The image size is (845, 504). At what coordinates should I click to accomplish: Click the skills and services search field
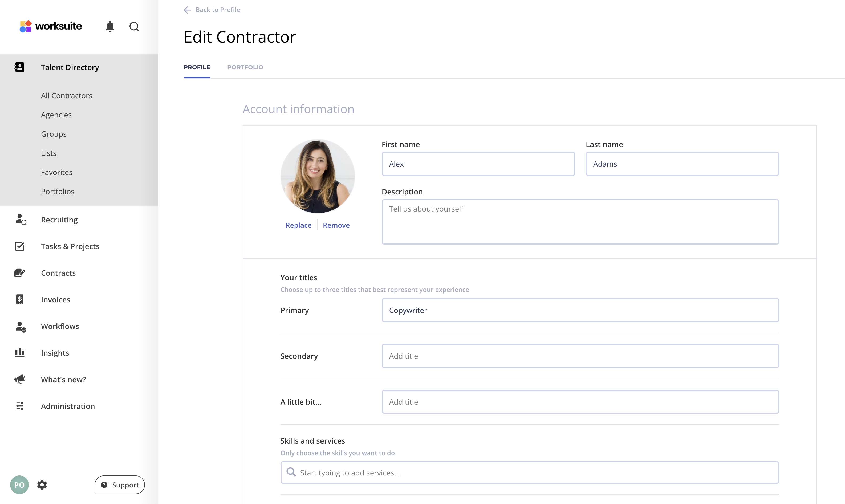pyautogui.click(x=530, y=472)
